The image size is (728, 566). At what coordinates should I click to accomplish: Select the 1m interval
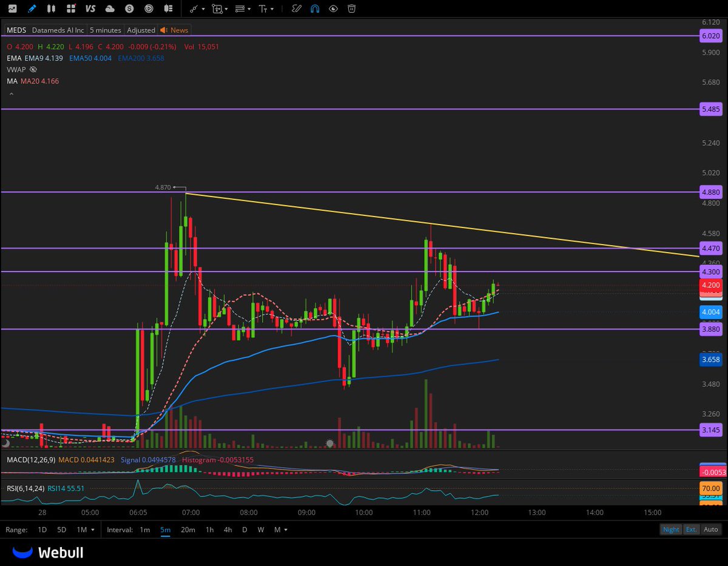(144, 530)
